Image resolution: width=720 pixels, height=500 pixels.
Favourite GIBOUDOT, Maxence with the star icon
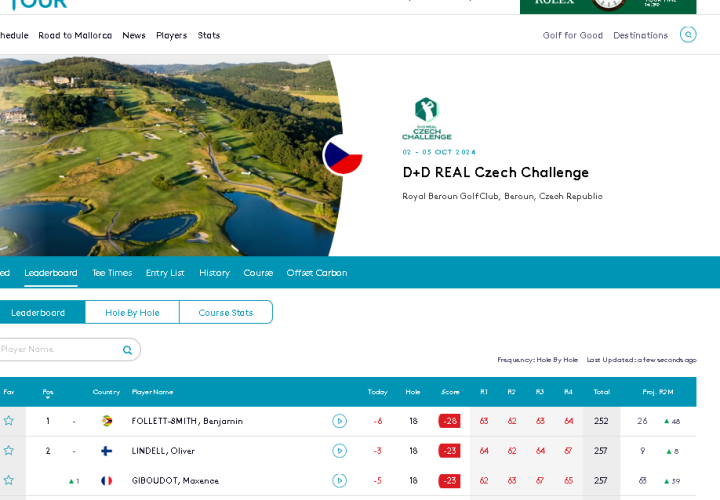tap(9, 480)
